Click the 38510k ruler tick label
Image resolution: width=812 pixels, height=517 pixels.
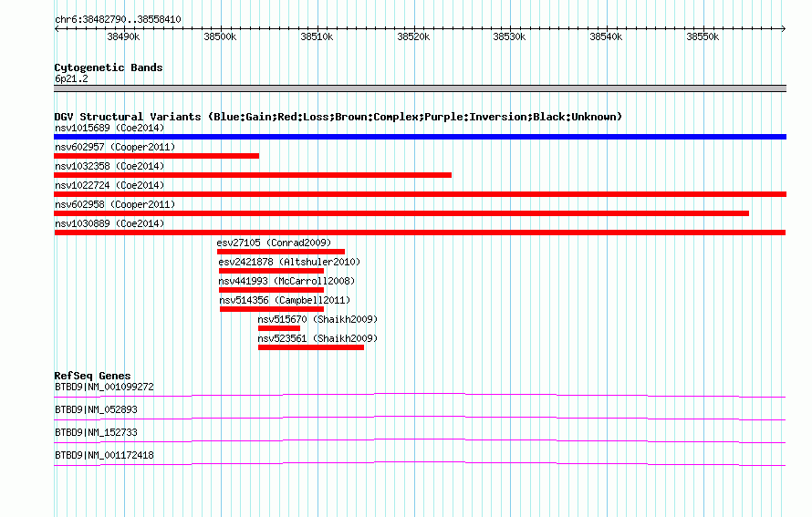pos(317,36)
